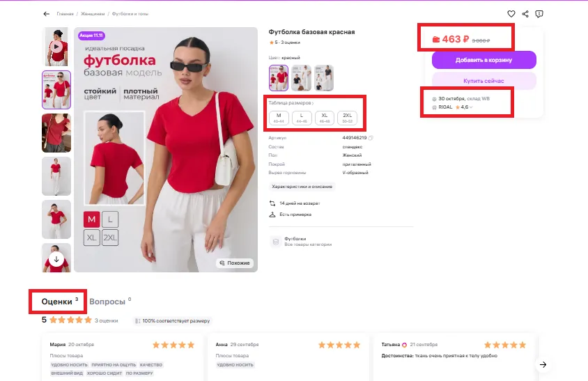Add product to favorites with heart icon

pyautogui.click(x=511, y=14)
